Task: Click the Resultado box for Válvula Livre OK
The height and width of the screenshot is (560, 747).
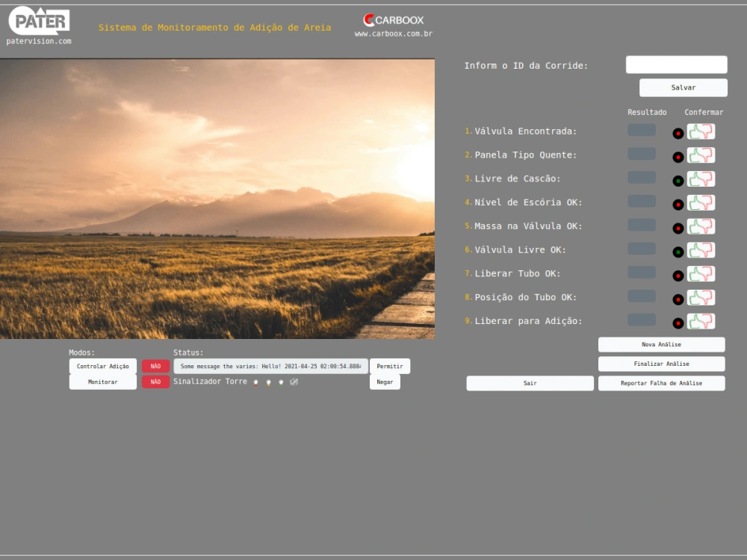Action: click(642, 249)
